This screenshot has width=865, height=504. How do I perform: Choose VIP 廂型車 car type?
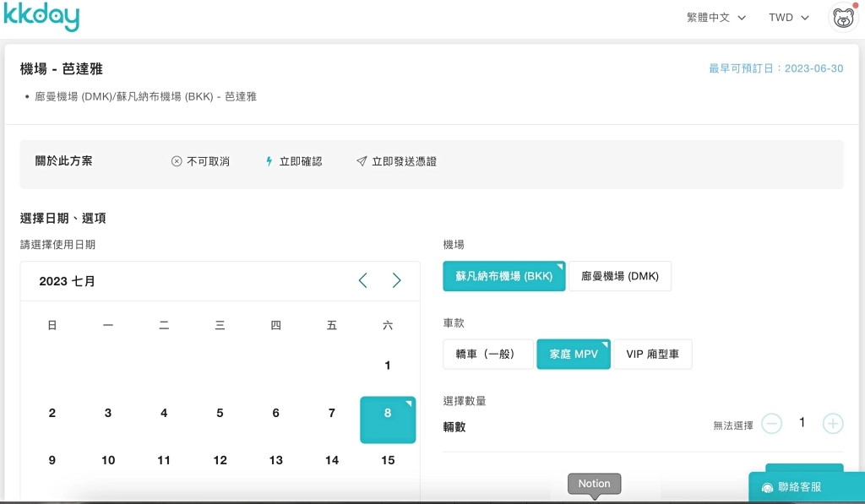click(652, 355)
